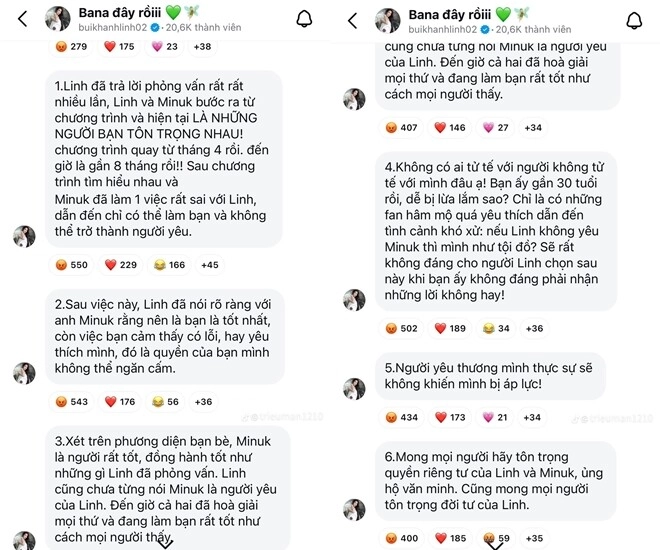The width and height of the screenshot is (660, 550).
Task: Expand +45 more reactions
Action: click(x=210, y=265)
